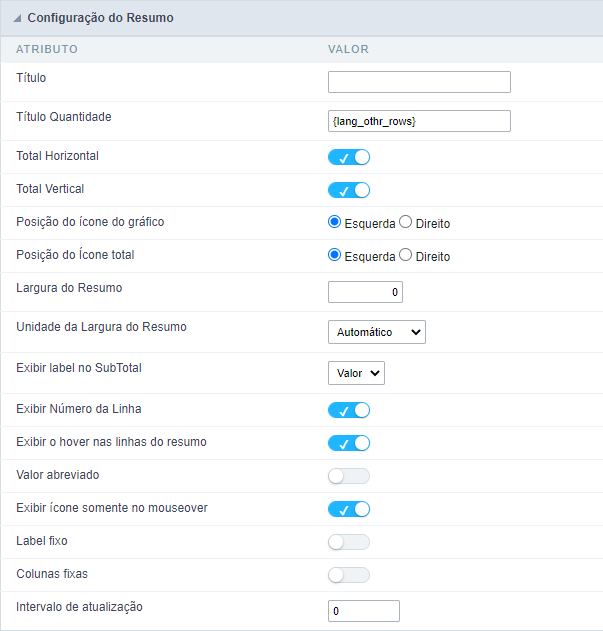Disable the Total Vertical toggle
The image size is (603, 631).
pyautogui.click(x=349, y=190)
